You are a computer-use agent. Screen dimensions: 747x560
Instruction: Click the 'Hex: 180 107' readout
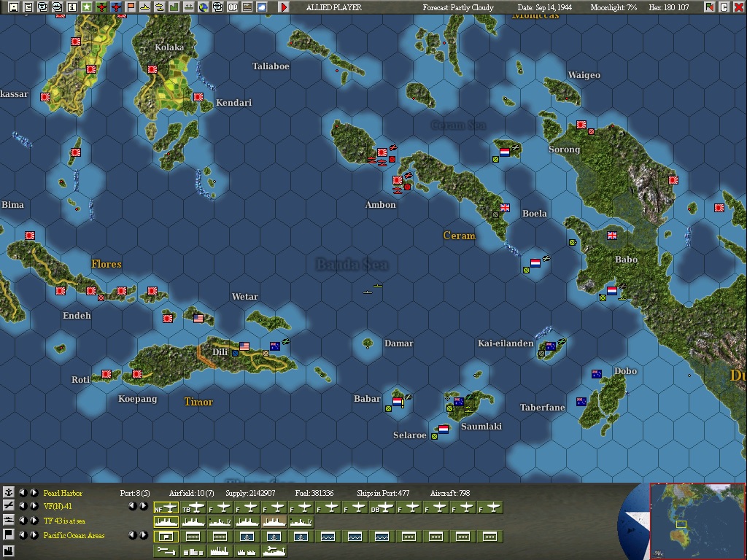coord(669,7)
